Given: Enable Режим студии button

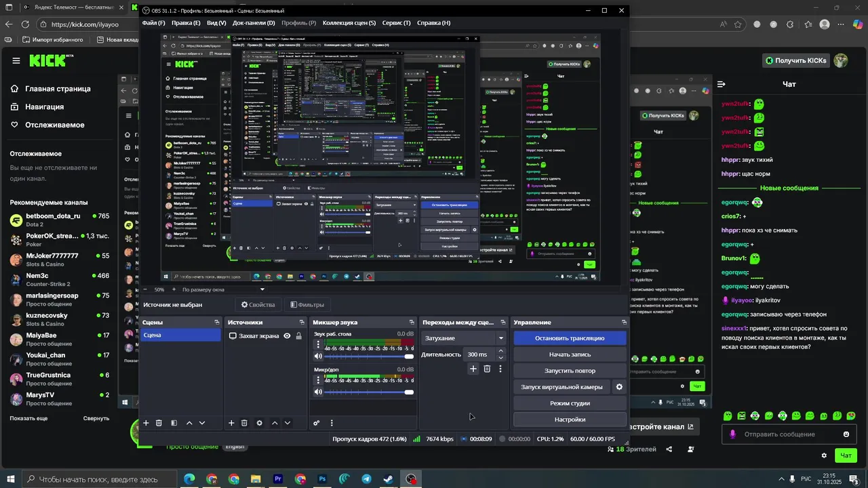Looking at the screenshot, I should 570,403.
